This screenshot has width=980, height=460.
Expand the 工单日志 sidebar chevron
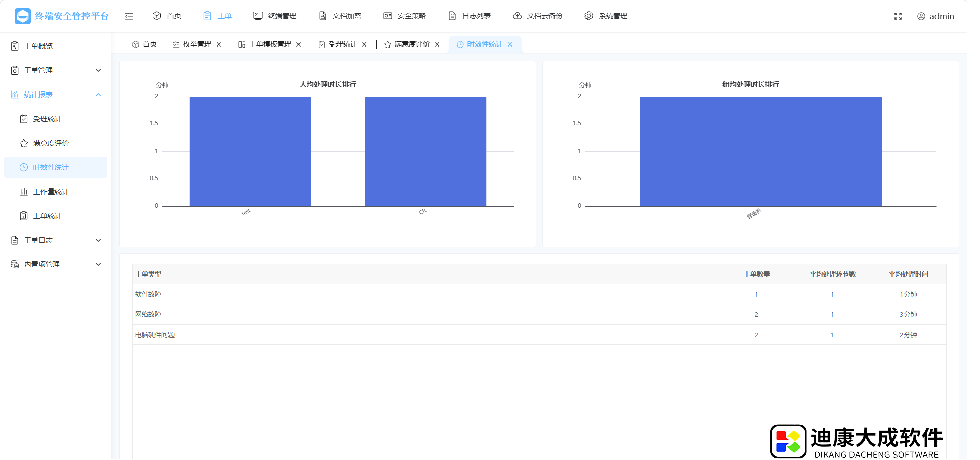click(98, 240)
